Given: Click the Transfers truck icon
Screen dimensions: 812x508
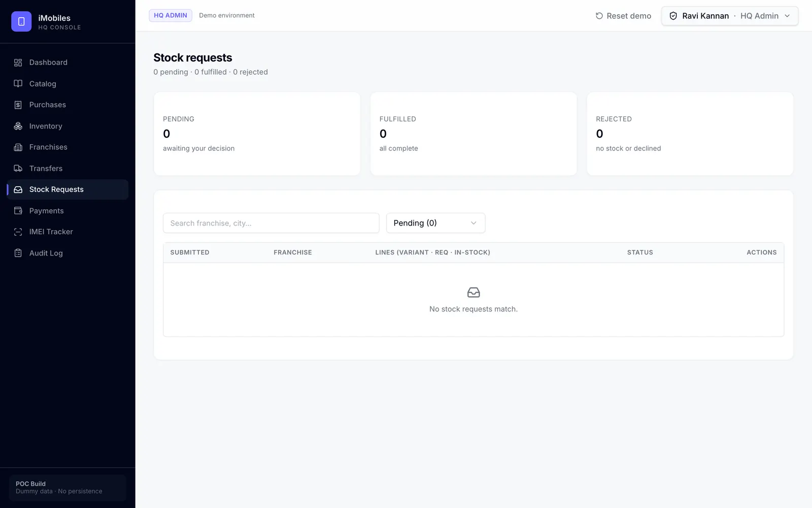Looking at the screenshot, I should coord(18,168).
